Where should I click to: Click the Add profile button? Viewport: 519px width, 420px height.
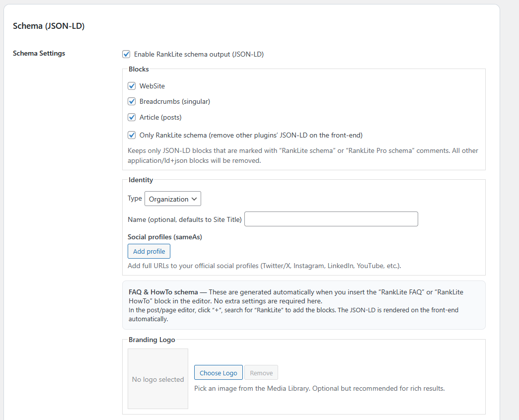click(149, 251)
